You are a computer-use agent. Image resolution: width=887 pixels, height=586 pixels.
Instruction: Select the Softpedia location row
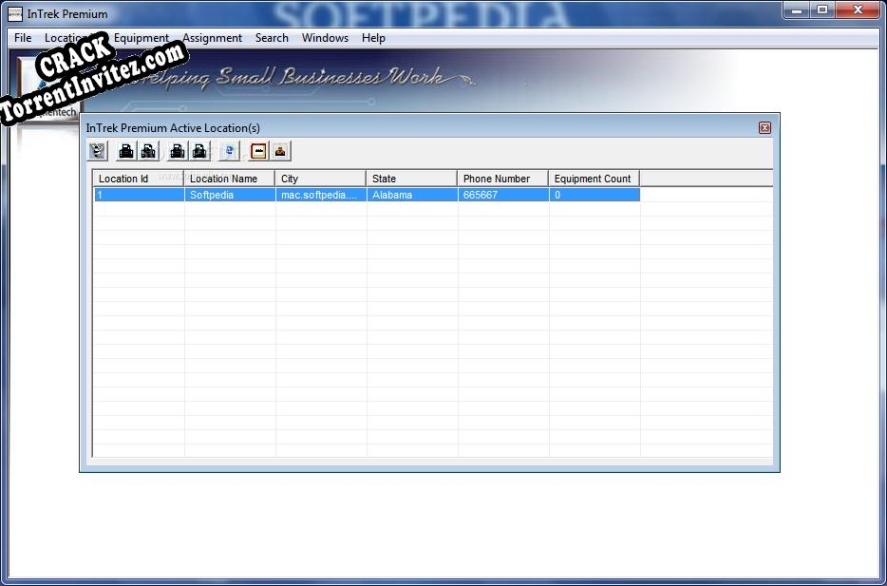click(300, 194)
